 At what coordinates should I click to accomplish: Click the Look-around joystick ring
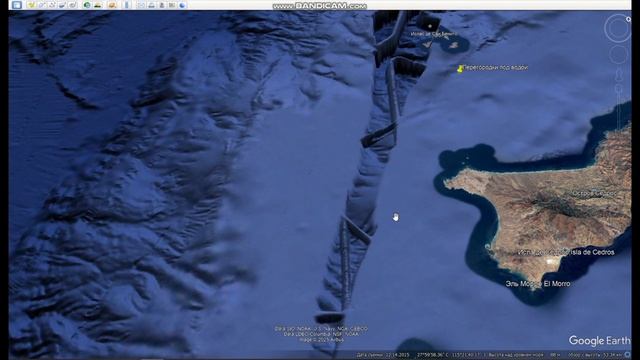point(618,29)
